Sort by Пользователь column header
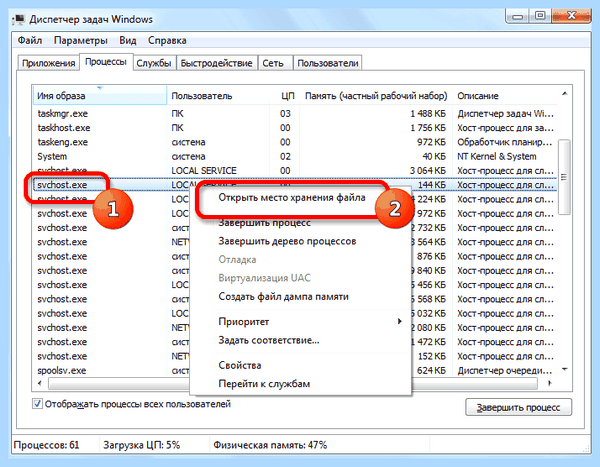 click(218, 96)
